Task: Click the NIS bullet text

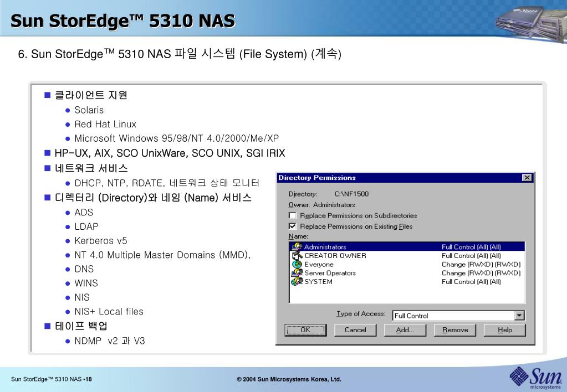Action: pos(81,297)
